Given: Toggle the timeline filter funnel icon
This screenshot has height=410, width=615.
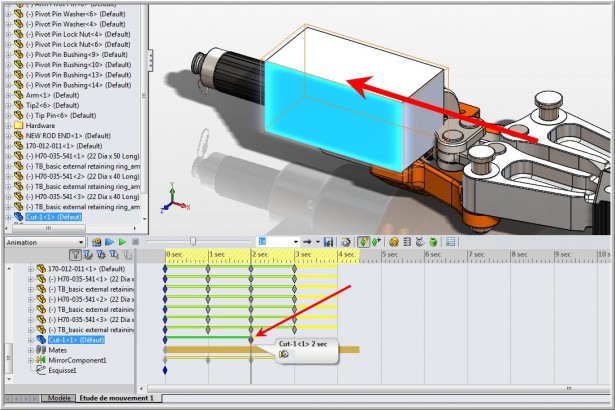Looking at the screenshot, I should 75,256.
